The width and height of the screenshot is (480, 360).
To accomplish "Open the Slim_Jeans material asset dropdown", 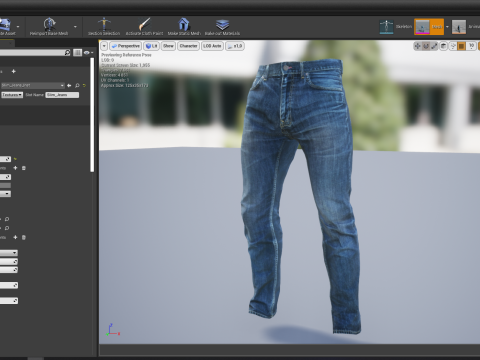I will pyautogui.click(x=32, y=85).
